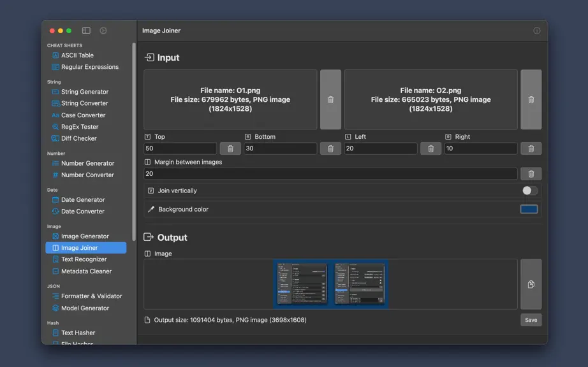Click the Background color label
This screenshot has height=367, width=588.
tap(183, 209)
